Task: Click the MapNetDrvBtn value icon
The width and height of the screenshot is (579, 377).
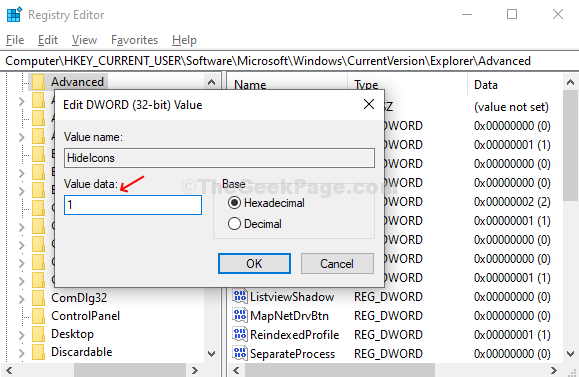Action: pyautogui.click(x=240, y=315)
